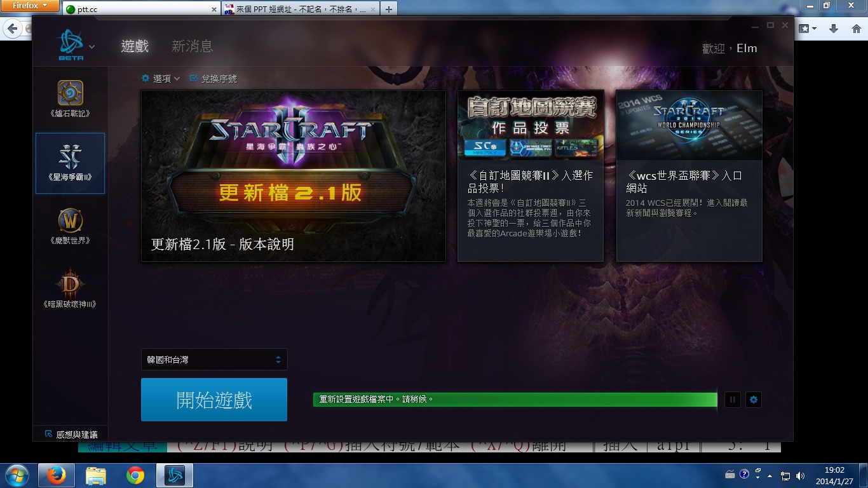Viewport: 868px width, 488px height.
Task: Open the orange Firefox menu button
Action: pos(31,6)
